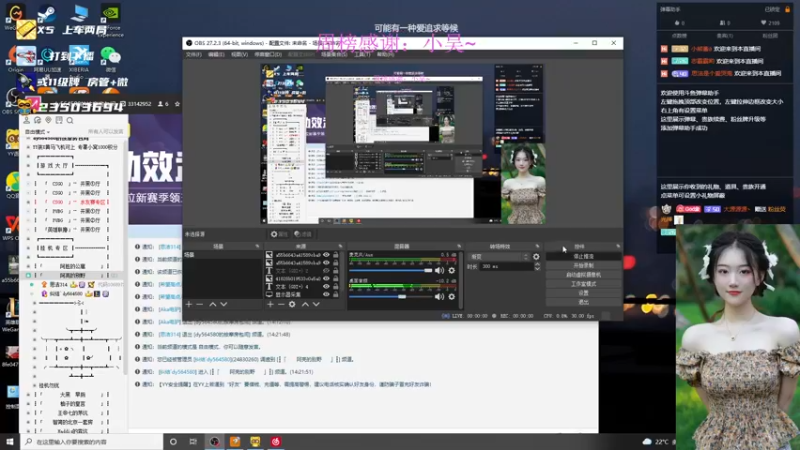
Task: Expand 挂机勿扰 group in YY tree
Action: point(35,386)
